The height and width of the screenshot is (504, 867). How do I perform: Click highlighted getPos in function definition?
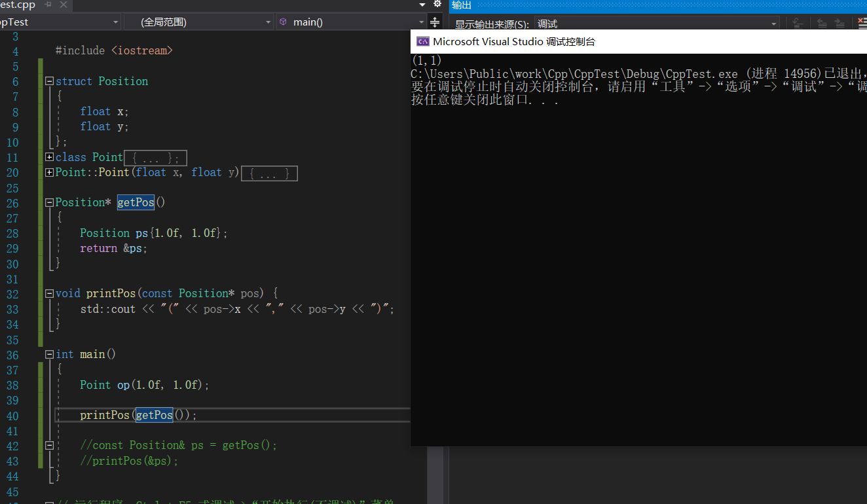[136, 202]
